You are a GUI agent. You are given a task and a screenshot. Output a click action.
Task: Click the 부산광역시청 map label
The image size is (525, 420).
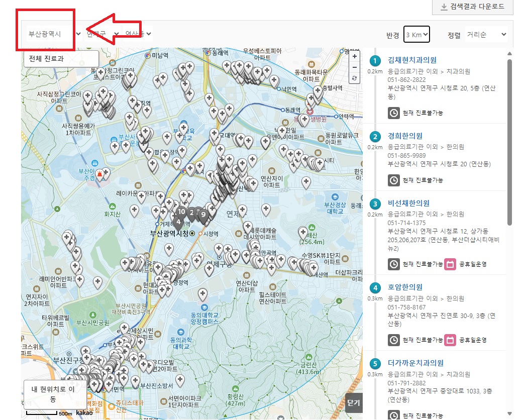(x=169, y=234)
